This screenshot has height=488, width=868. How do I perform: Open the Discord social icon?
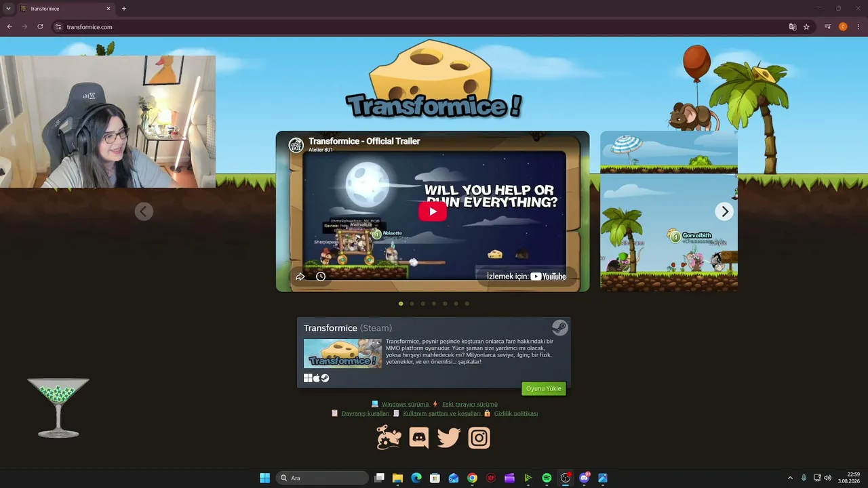(419, 438)
